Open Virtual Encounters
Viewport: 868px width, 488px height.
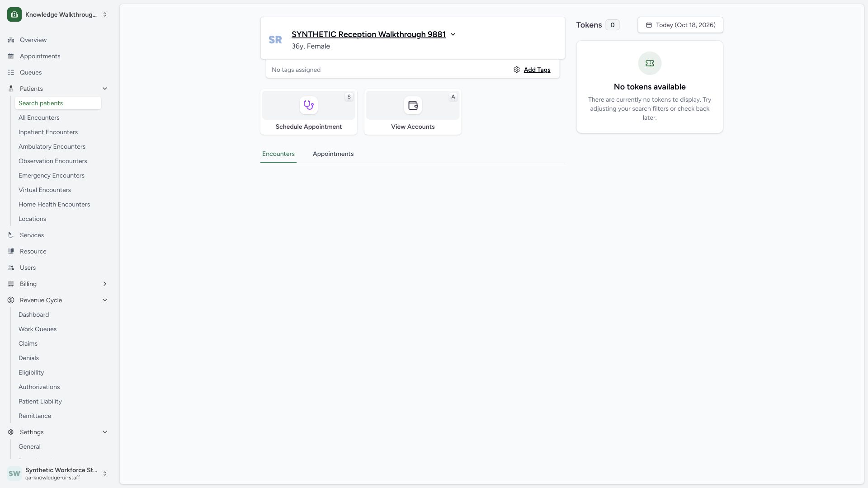[45, 190]
